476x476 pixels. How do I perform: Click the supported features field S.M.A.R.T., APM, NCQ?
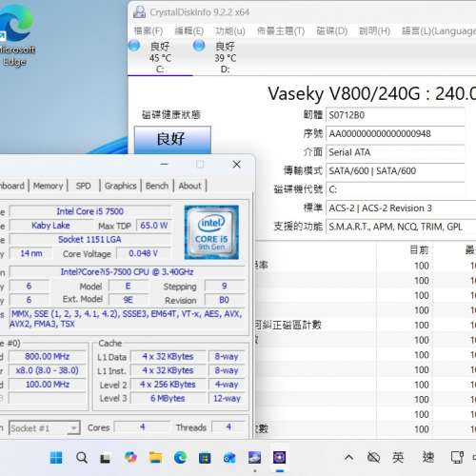click(401, 227)
